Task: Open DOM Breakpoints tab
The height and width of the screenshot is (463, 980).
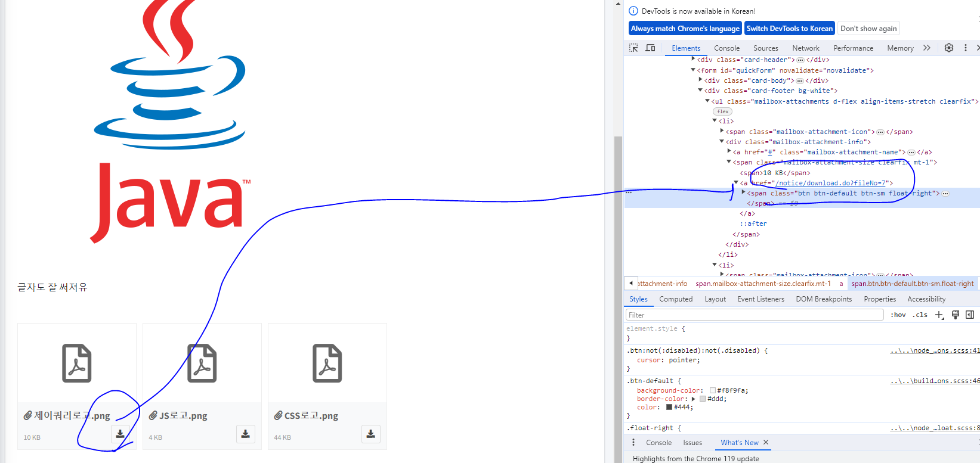Action: [x=824, y=299]
